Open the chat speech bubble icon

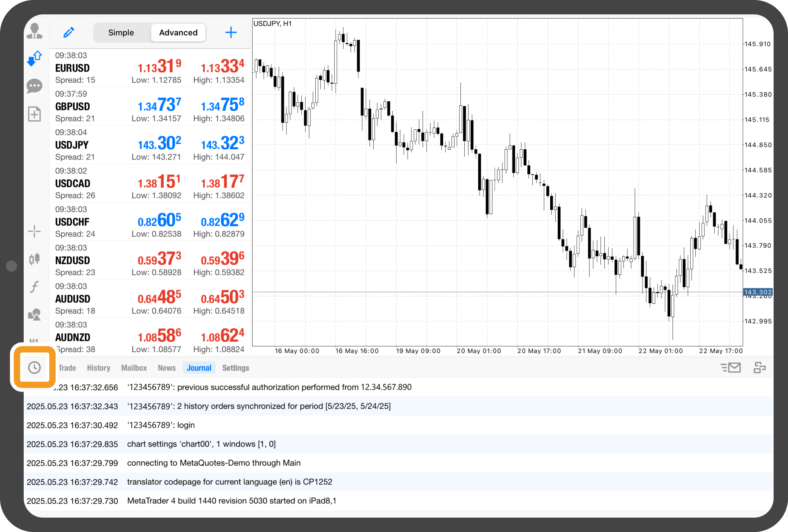tap(34, 86)
